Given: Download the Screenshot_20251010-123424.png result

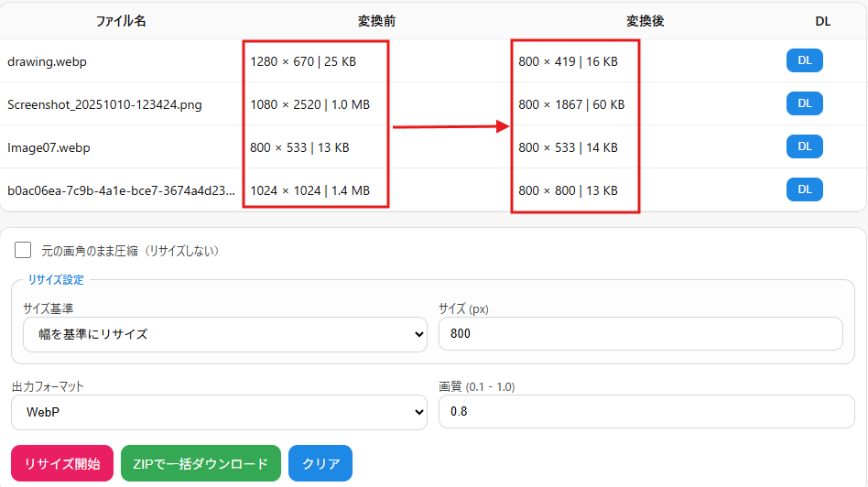Looking at the screenshot, I should [804, 103].
